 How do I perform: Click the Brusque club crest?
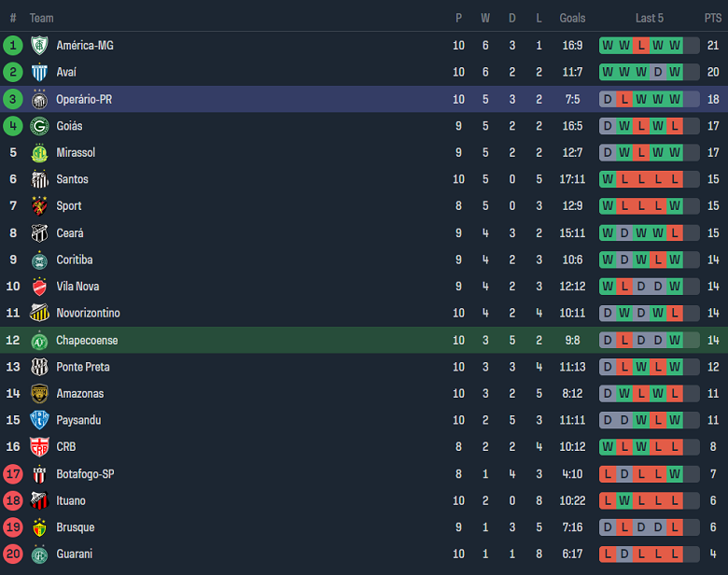[39, 527]
